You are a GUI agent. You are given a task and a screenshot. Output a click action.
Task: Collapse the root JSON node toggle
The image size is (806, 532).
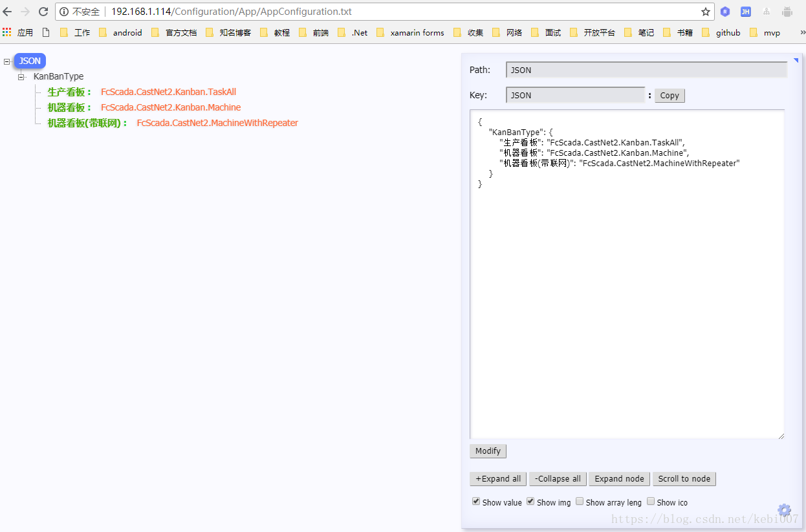click(7, 61)
